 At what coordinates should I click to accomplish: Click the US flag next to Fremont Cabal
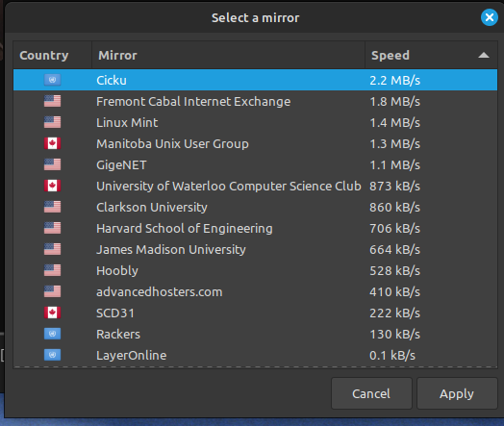[52, 101]
